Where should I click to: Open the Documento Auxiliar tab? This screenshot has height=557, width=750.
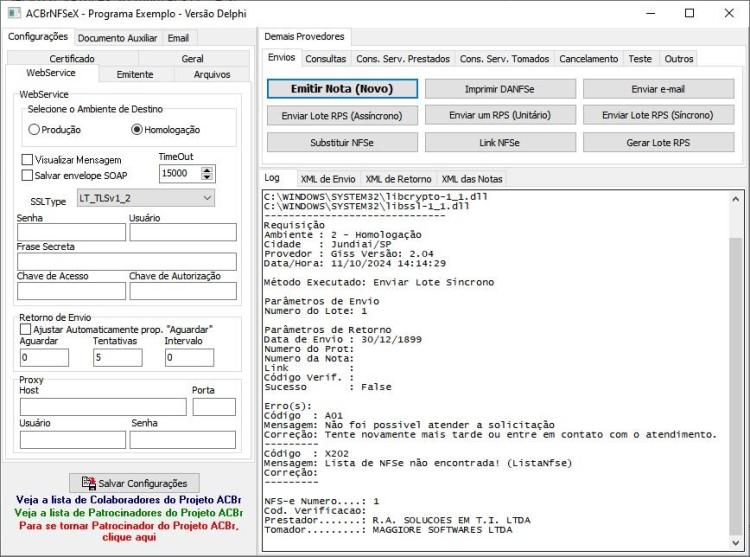(x=118, y=38)
